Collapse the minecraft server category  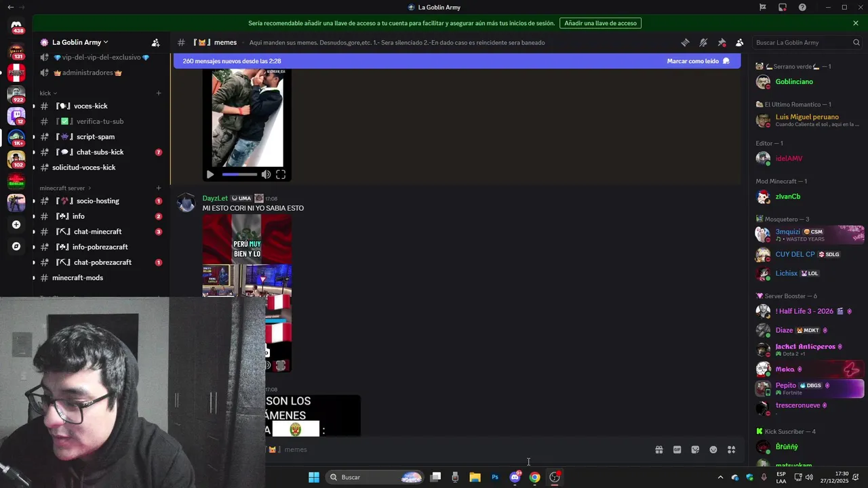point(65,188)
